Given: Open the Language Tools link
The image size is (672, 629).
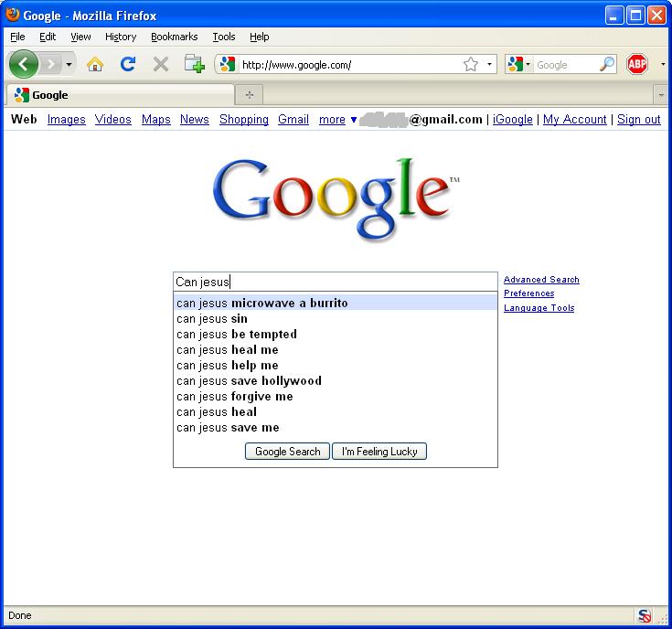Looking at the screenshot, I should pyautogui.click(x=539, y=308).
